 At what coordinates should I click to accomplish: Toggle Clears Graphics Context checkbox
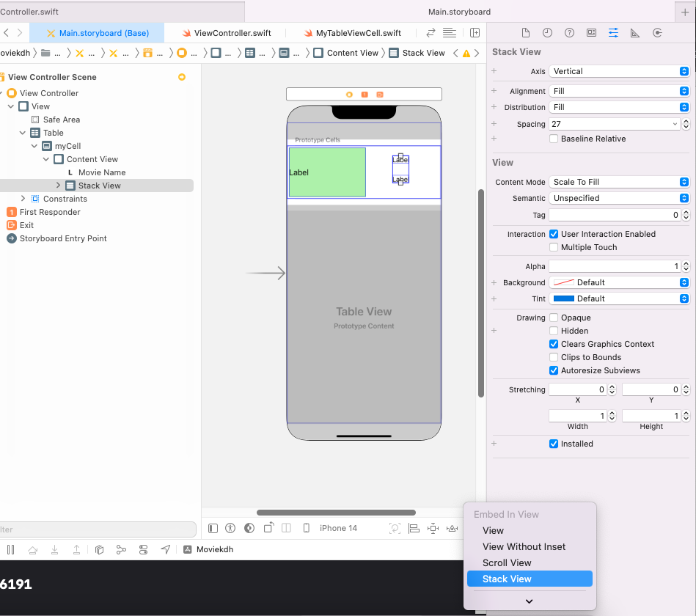point(554,344)
